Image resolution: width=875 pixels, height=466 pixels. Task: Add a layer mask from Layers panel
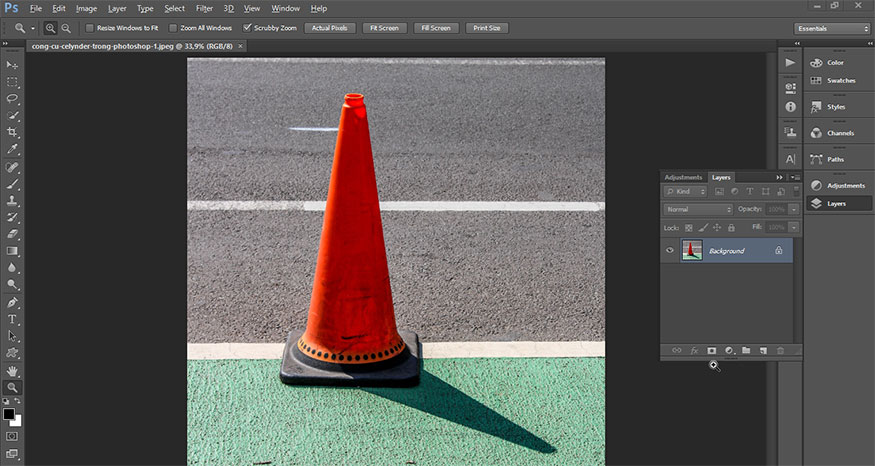point(712,351)
